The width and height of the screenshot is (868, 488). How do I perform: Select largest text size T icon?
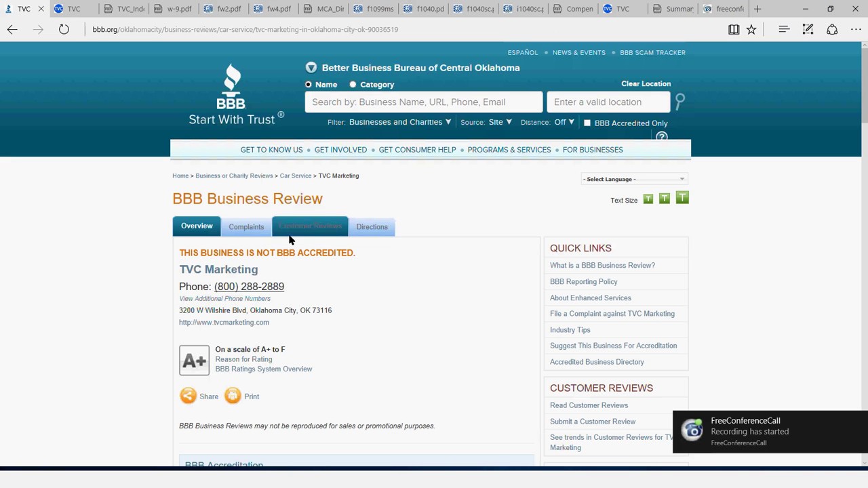682,197
